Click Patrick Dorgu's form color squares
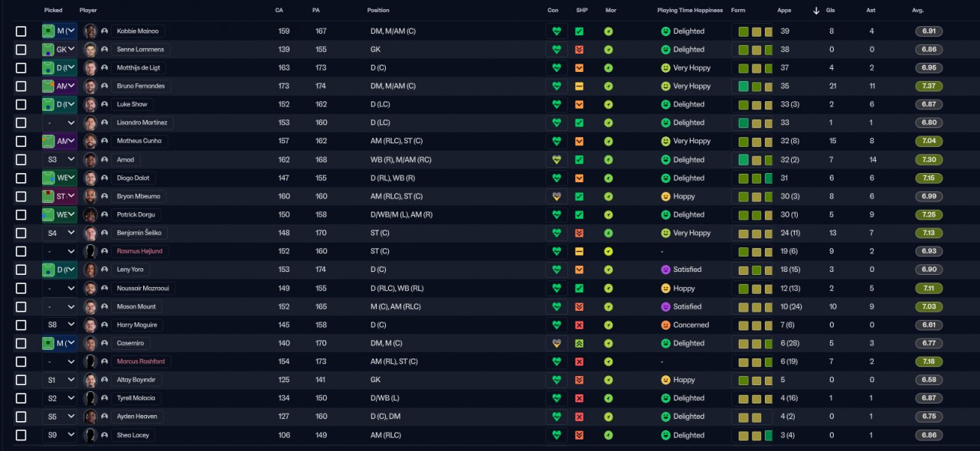The height and width of the screenshot is (451, 980). click(753, 214)
